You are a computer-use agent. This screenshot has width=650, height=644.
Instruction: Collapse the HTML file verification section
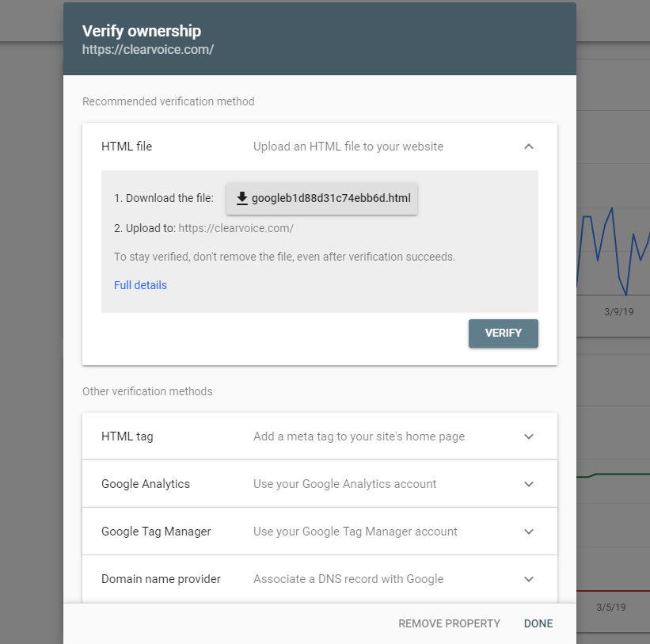pos(528,147)
